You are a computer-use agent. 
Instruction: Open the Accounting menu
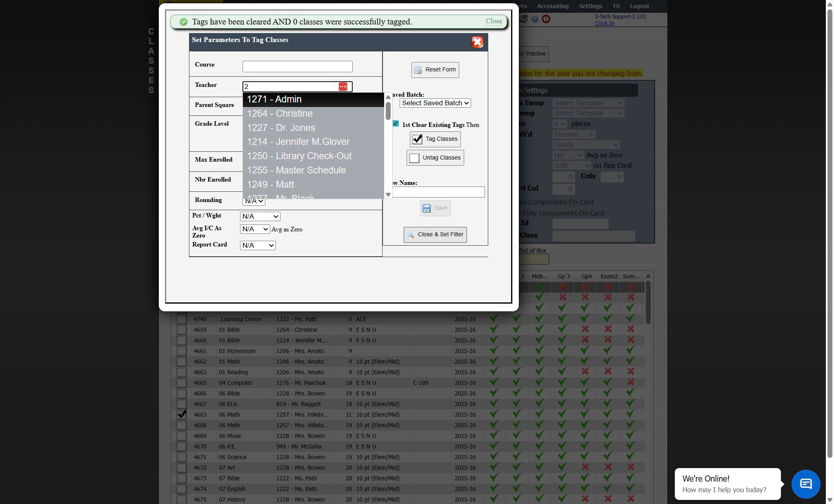click(x=552, y=6)
